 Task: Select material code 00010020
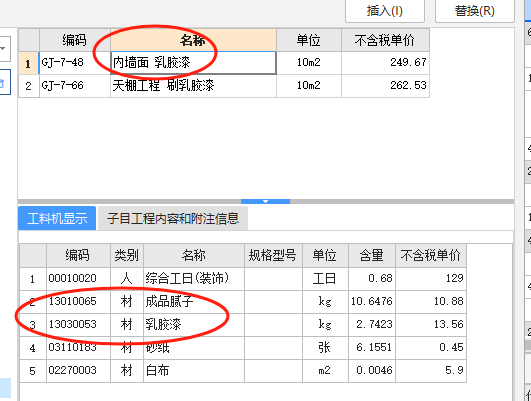(79, 279)
